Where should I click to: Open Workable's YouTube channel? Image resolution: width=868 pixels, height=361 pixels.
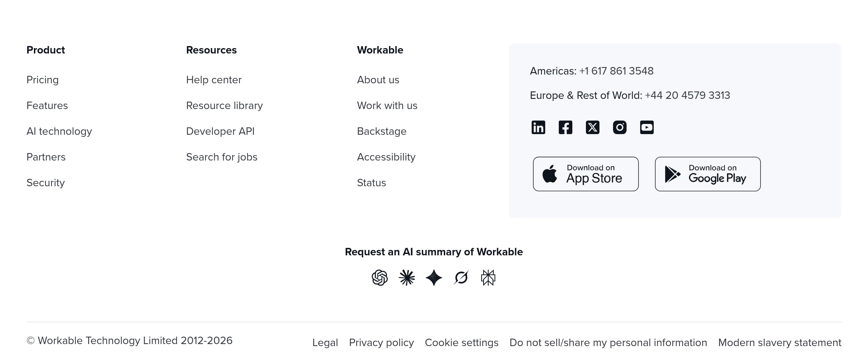tap(647, 127)
